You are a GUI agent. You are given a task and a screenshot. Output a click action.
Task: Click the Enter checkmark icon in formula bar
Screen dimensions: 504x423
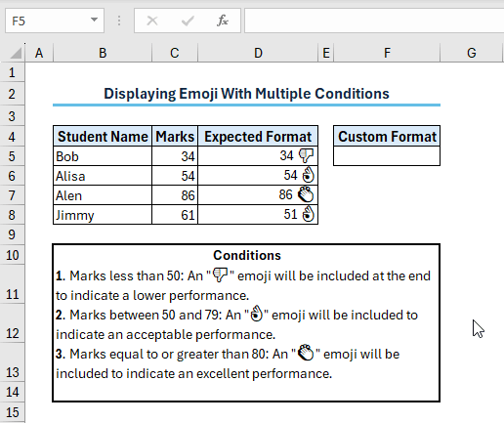pyautogui.click(x=188, y=21)
